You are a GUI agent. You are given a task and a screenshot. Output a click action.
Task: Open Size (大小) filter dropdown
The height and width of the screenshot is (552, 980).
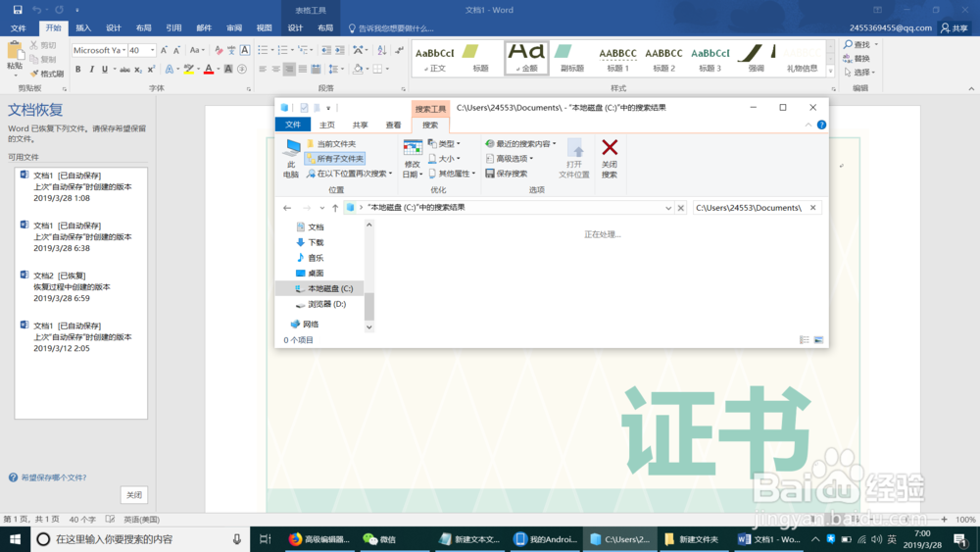tap(445, 159)
